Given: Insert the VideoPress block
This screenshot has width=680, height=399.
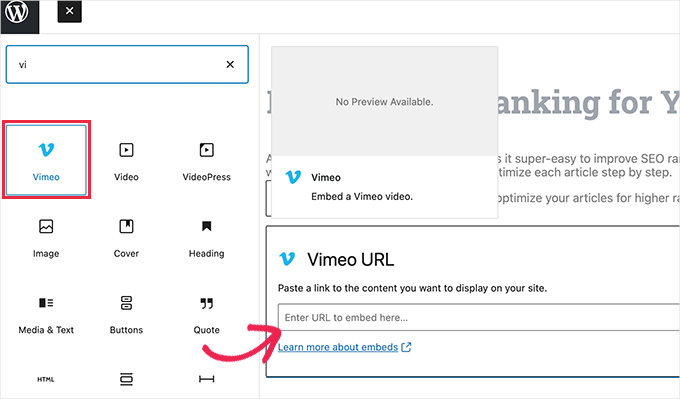Looking at the screenshot, I should pos(206,160).
